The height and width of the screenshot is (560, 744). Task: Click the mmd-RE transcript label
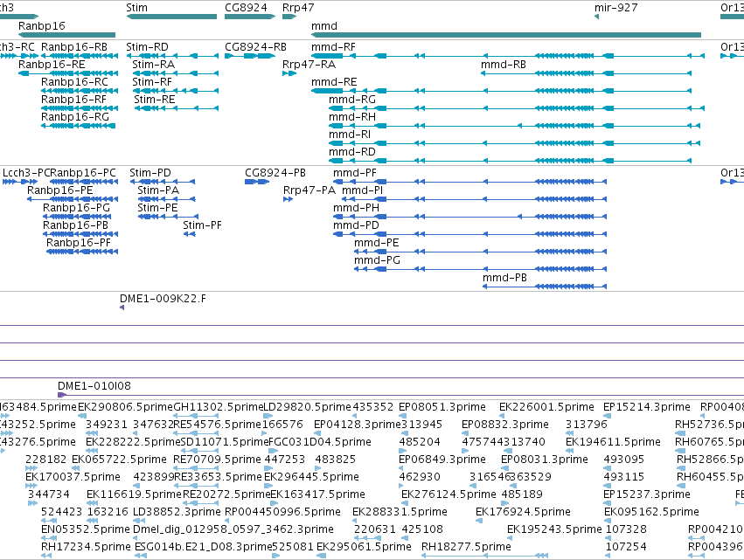point(334,82)
